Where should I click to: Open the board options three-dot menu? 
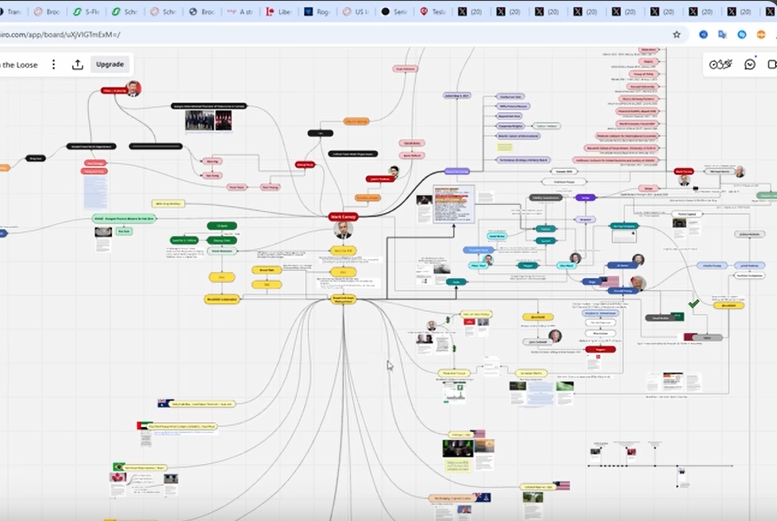(x=54, y=64)
